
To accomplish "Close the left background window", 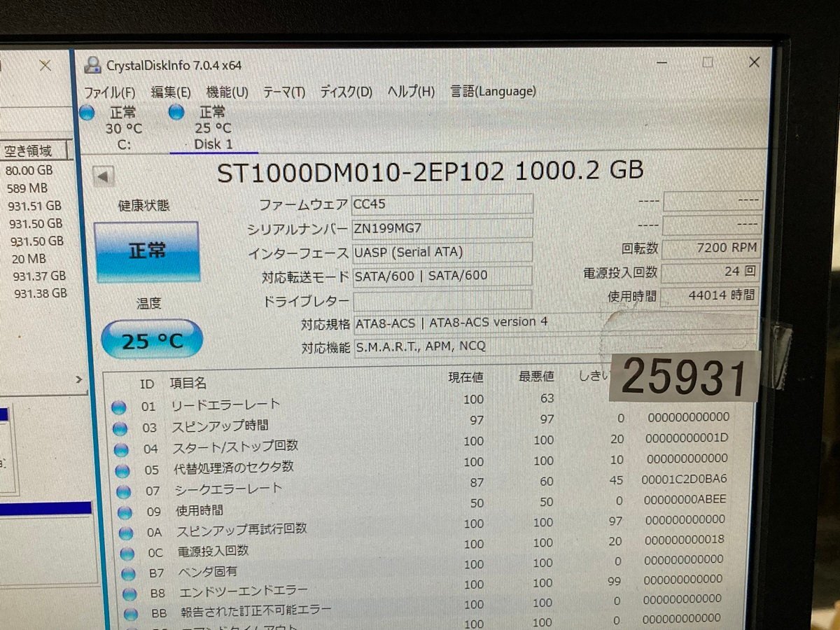I will pyautogui.click(x=45, y=66).
